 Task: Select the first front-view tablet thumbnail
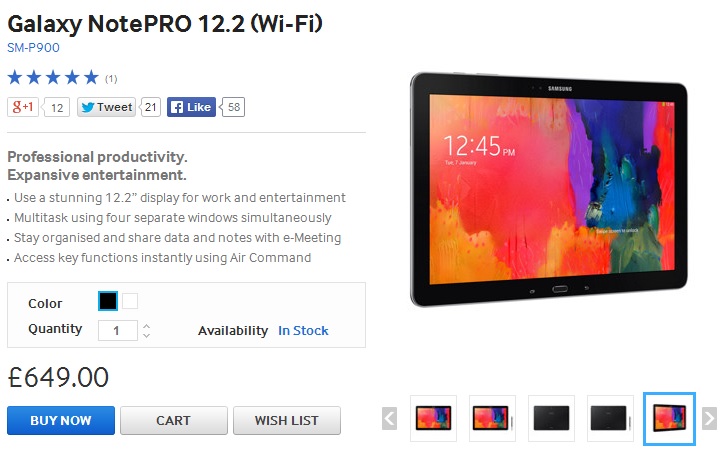433,418
